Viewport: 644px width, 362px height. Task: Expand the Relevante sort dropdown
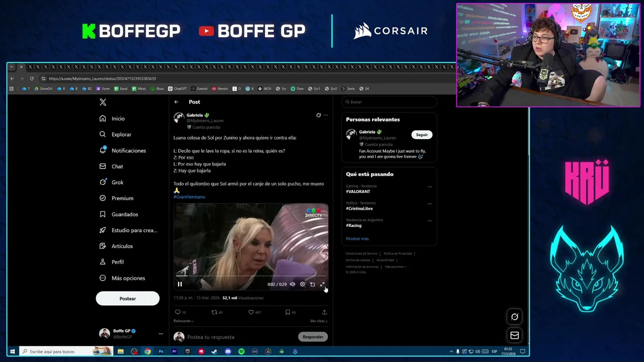pyautogui.click(x=184, y=321)
